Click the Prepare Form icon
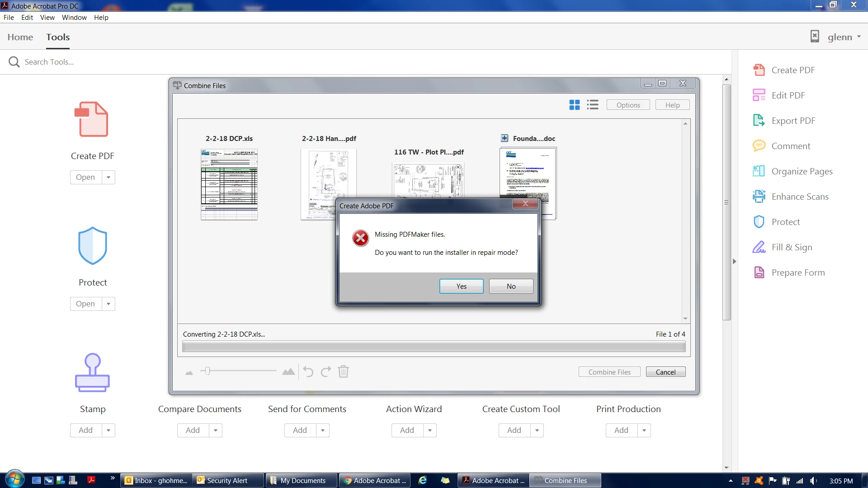The height and width of the screenshot is (488, 868). click(759, 272)
